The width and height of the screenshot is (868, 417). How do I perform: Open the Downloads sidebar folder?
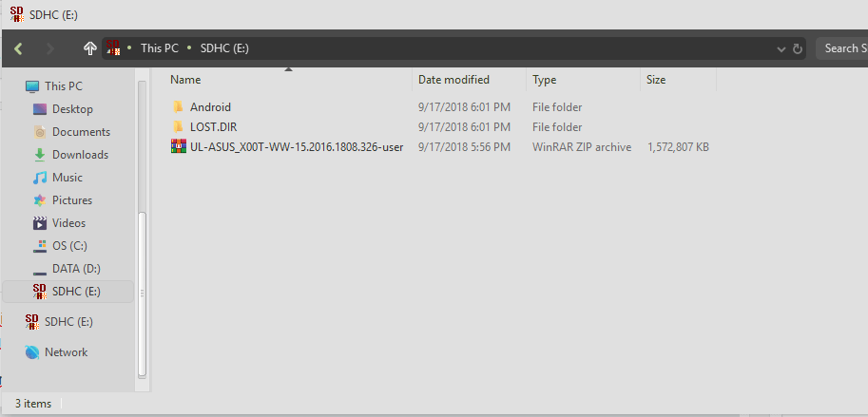coord(80,155)
